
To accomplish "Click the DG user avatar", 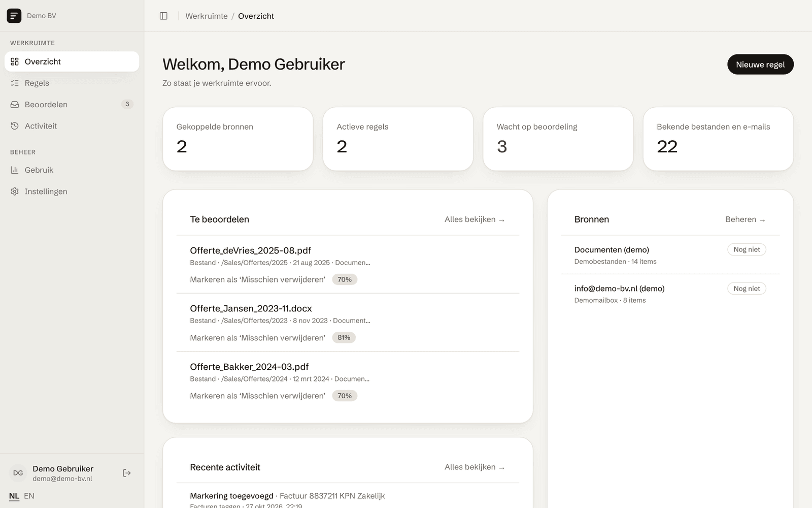I will 18,473.
